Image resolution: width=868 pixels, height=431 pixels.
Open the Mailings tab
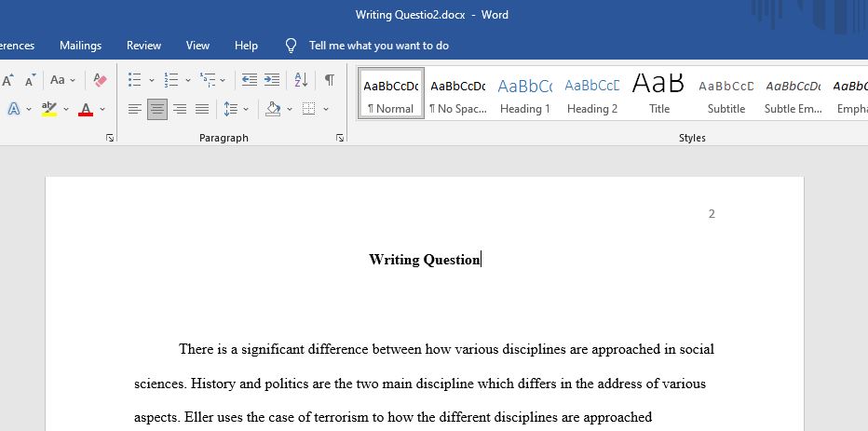click(81, 46)
